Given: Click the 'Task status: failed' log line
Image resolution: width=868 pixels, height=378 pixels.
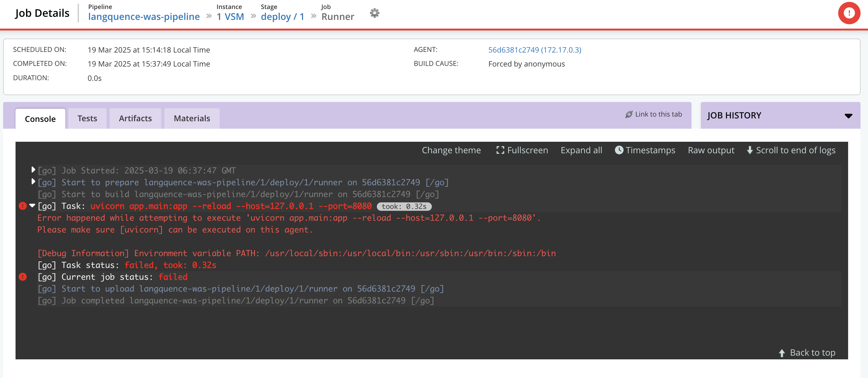Looking at the screenshot, I should click(127, 265).
